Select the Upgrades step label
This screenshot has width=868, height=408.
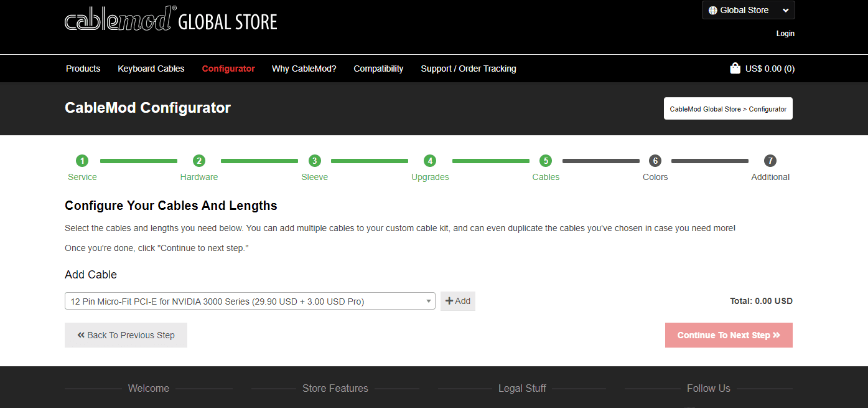430,177
